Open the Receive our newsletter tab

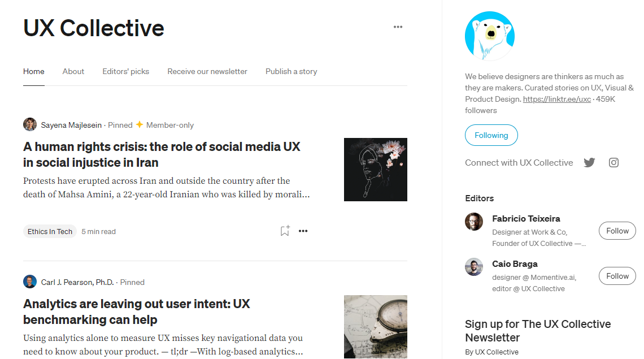(207, 71)
